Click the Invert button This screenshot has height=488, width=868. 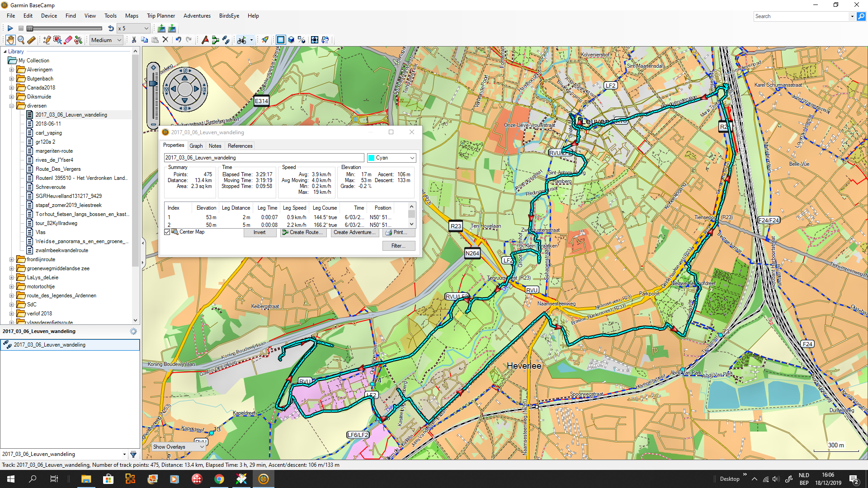[x=259, y=232]
